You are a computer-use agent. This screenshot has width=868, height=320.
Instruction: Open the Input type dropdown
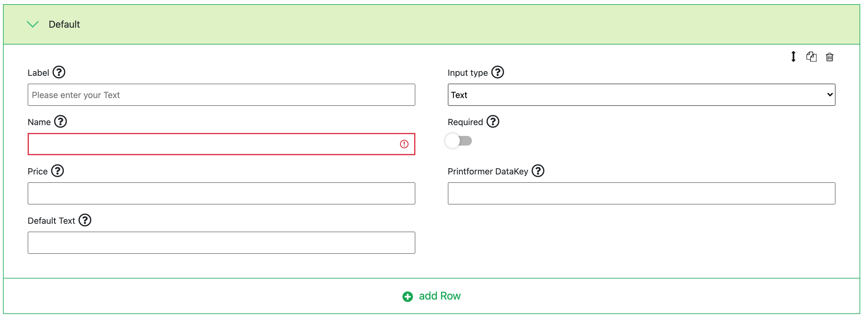pos(641,95)
